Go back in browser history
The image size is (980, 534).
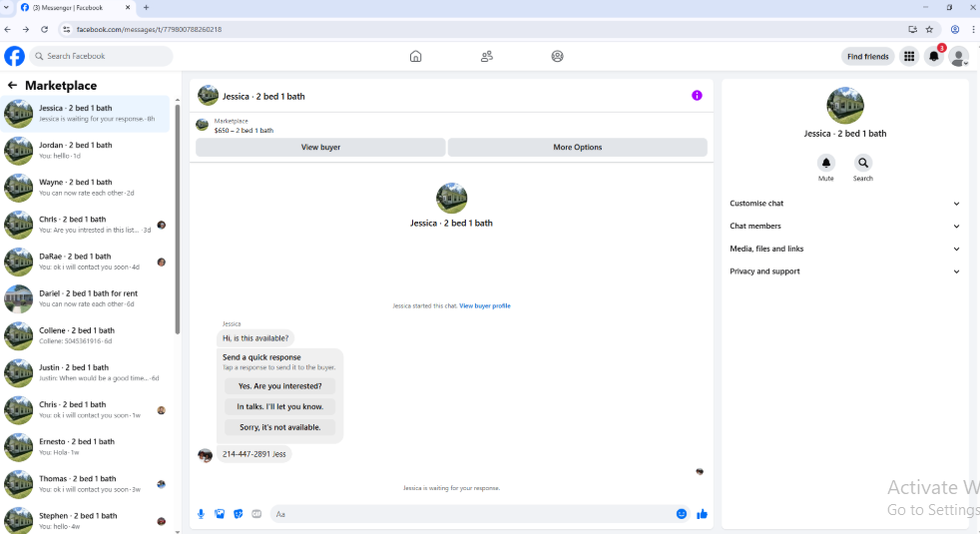click(8, 29)
